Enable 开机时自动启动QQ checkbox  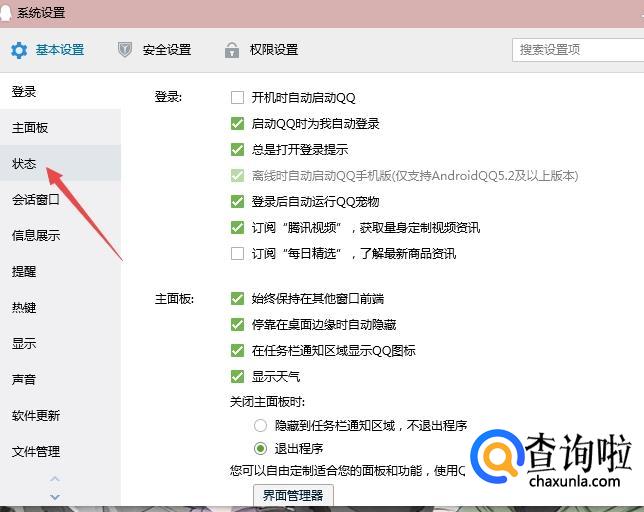(237, 98)
